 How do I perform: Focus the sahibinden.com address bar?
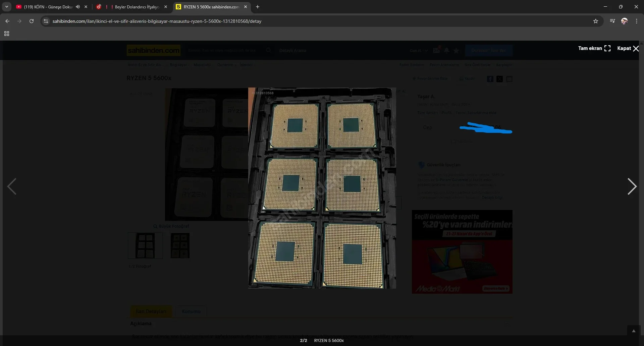point(321,21)
